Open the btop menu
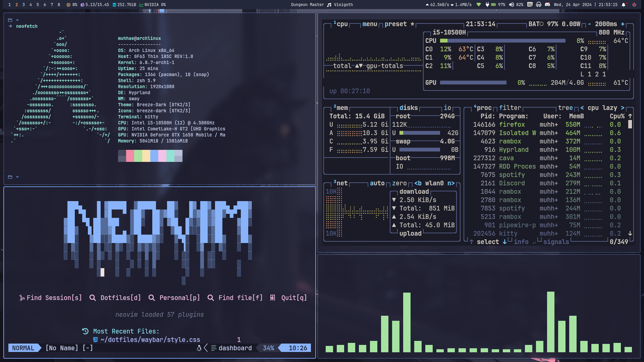Image resolution: width=644 pixels, height=362 pixels. [x=370, y=24]
